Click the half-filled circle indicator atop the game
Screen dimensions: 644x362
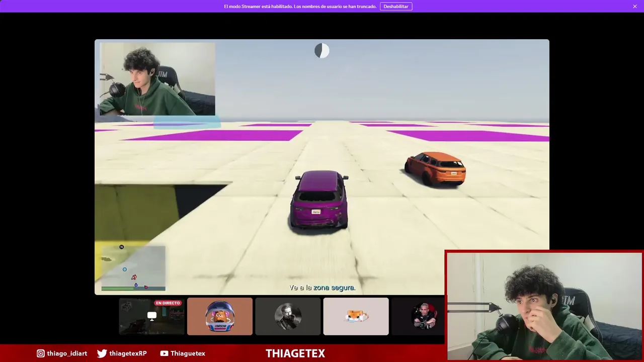tap(322, 51)
